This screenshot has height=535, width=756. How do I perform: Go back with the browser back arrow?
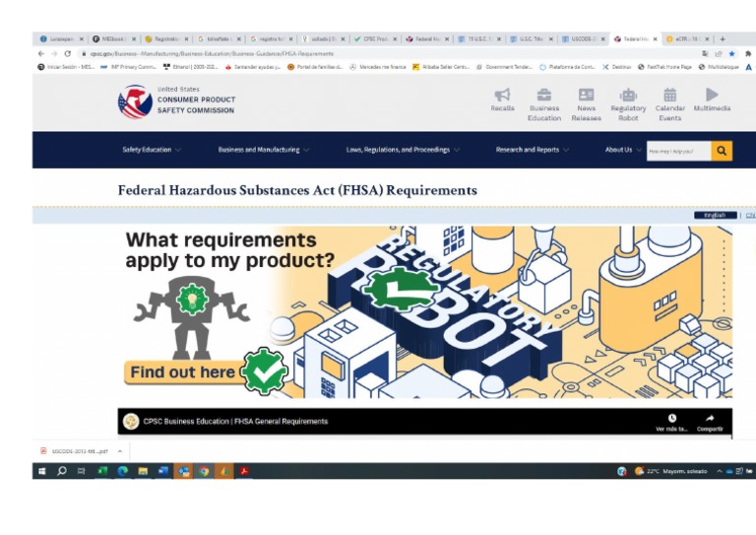[x=41, y=53]
